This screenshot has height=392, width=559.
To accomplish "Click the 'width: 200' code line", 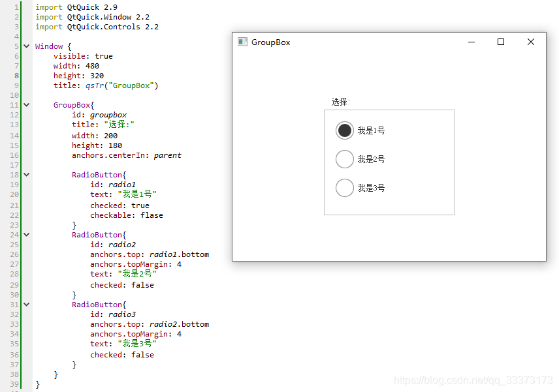I will [x=95, y=136].
